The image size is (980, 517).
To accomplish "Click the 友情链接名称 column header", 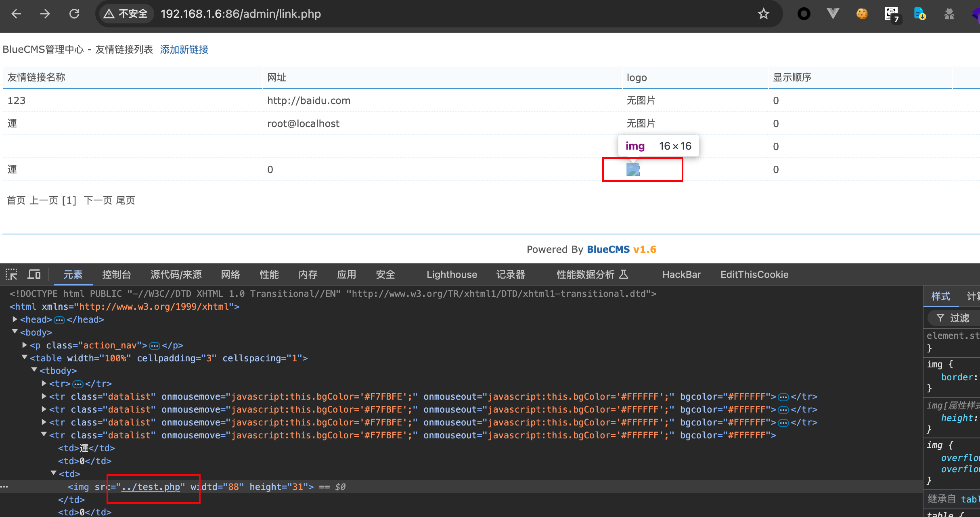I will point(36,77).
